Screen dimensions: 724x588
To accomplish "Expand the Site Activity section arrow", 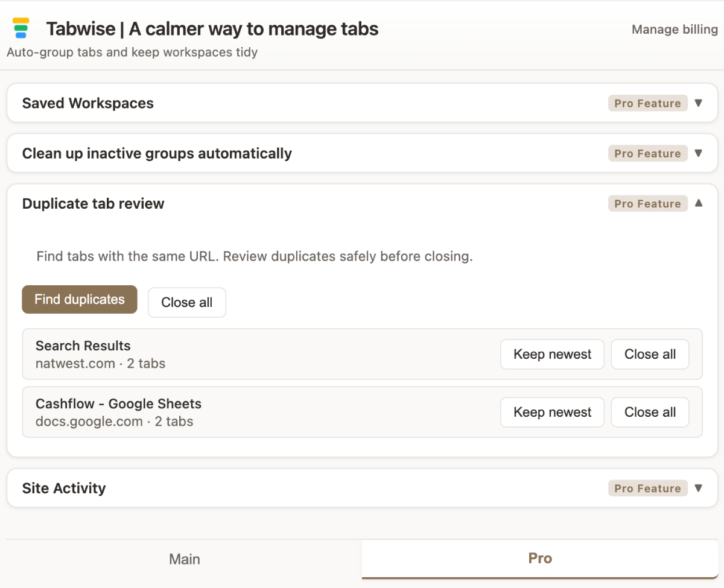I will (x=698, y=488).
